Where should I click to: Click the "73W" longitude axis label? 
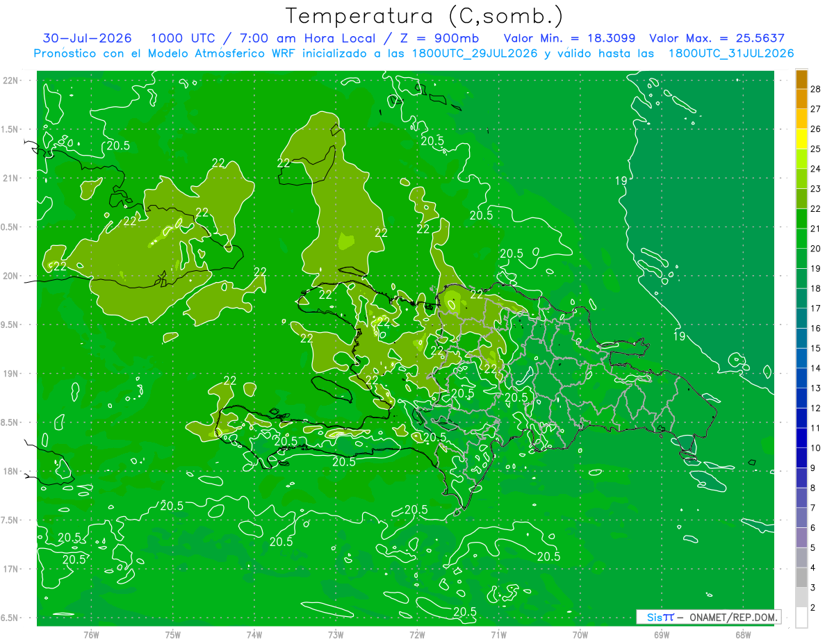(336, 634)
